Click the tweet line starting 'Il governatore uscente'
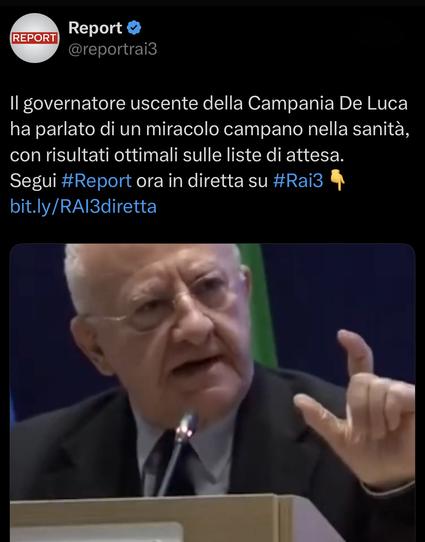Screen dimensions: 425x542 pos(209,103)
